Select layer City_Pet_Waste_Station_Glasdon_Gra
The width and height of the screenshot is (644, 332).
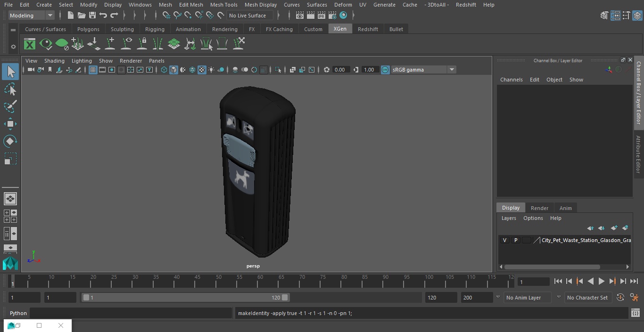click(586, 240)
